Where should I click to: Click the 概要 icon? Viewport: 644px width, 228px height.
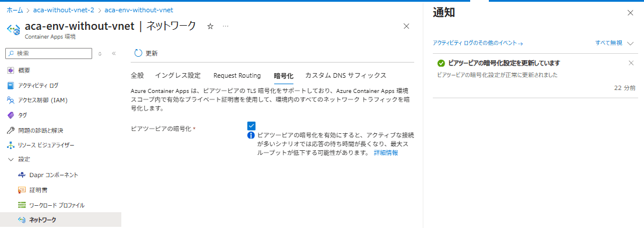coord(10,70)
